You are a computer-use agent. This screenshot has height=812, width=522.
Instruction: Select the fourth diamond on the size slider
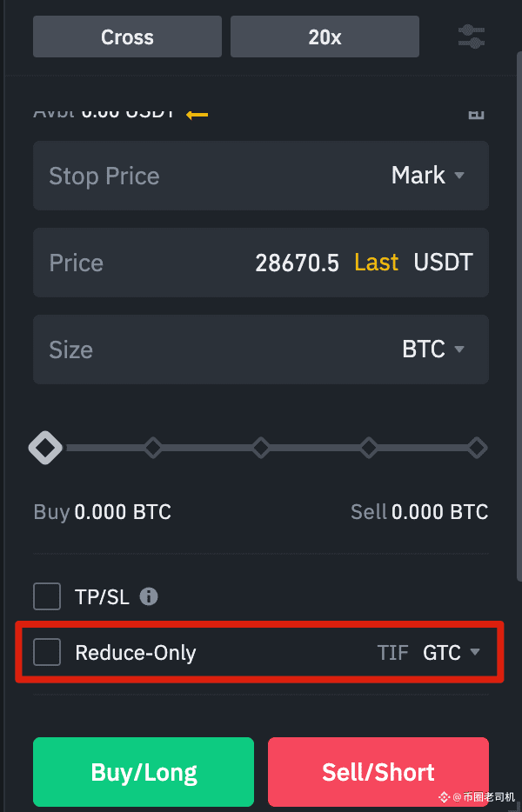click(369, 448)
